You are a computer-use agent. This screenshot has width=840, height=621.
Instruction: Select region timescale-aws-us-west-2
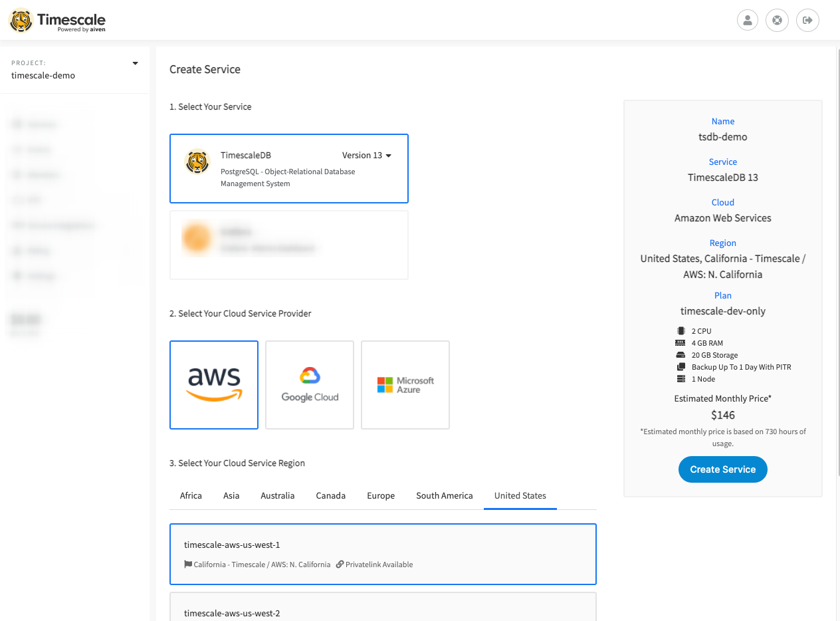383,606
